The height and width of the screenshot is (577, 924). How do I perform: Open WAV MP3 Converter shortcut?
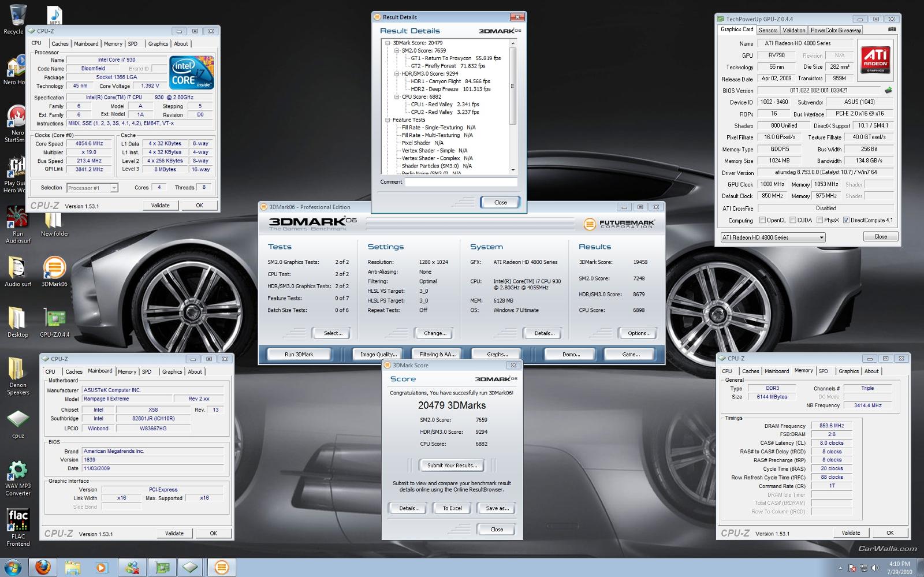(17, 478)
